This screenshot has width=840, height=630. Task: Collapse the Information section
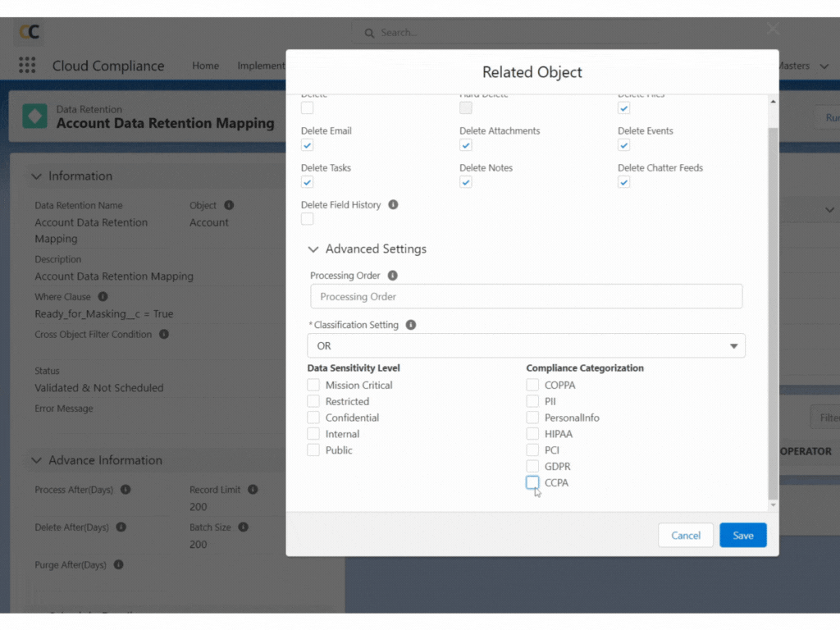(36, 176)
